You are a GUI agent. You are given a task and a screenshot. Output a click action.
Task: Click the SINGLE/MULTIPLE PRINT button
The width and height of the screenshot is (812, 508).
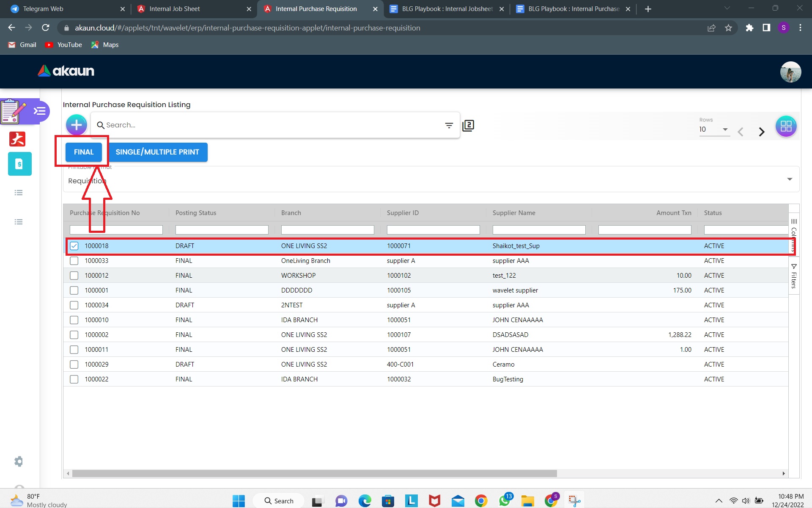click(x=157, y=152)
